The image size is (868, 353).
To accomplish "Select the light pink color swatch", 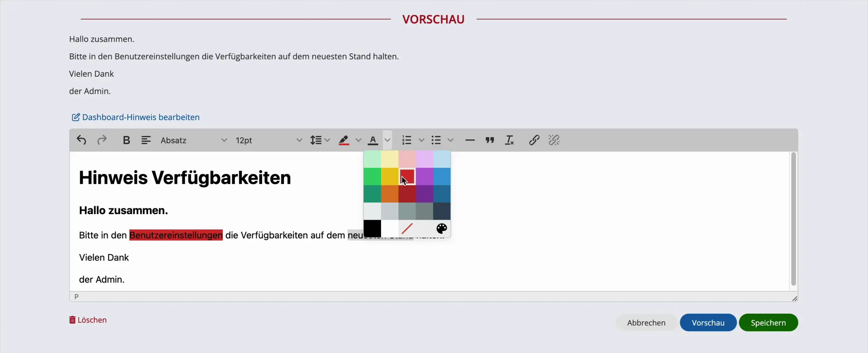I will point(407,159).
